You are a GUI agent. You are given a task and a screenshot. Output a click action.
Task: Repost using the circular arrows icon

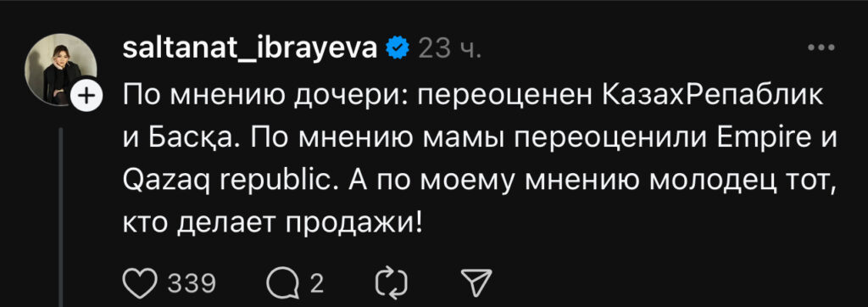(392, 284)
